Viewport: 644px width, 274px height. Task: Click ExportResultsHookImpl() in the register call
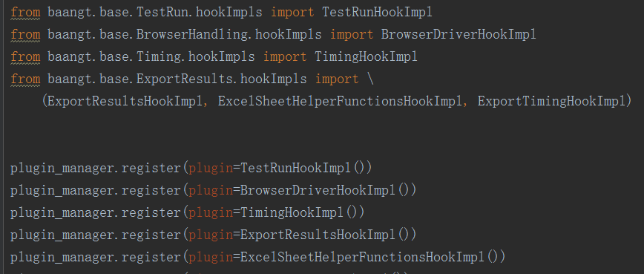coord(329,235)
